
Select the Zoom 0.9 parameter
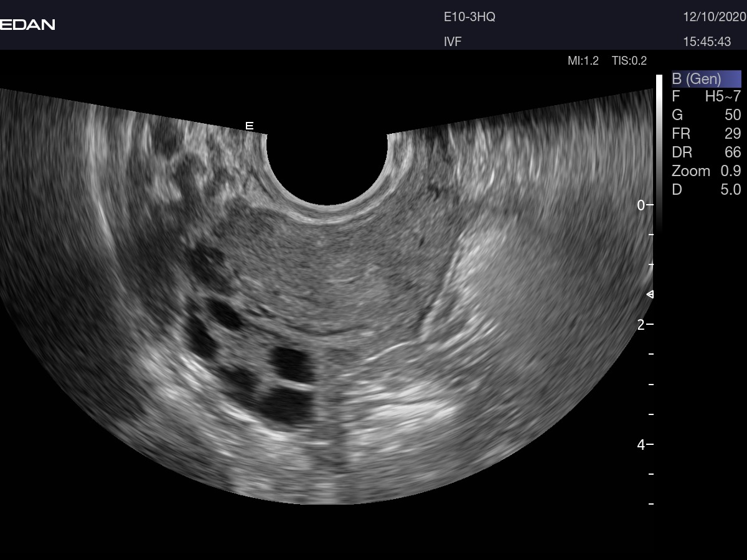706,171
